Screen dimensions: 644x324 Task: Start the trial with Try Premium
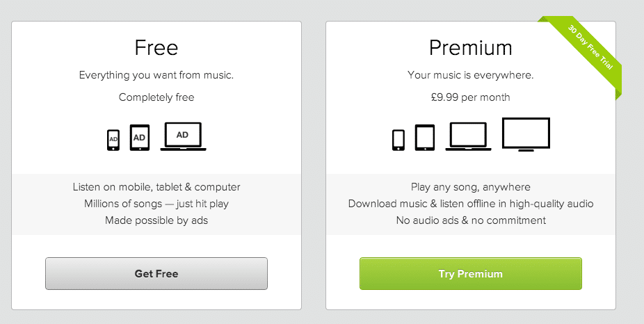(471, 273)
